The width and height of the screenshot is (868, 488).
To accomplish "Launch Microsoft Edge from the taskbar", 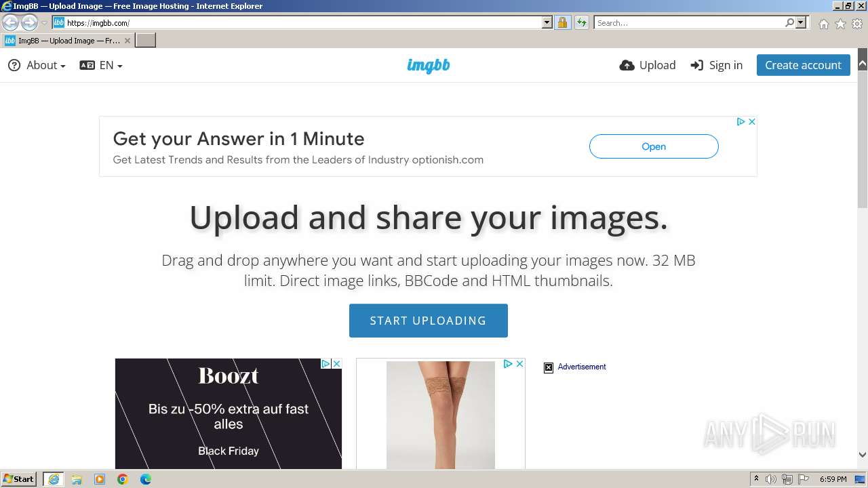I will point(146,479).
